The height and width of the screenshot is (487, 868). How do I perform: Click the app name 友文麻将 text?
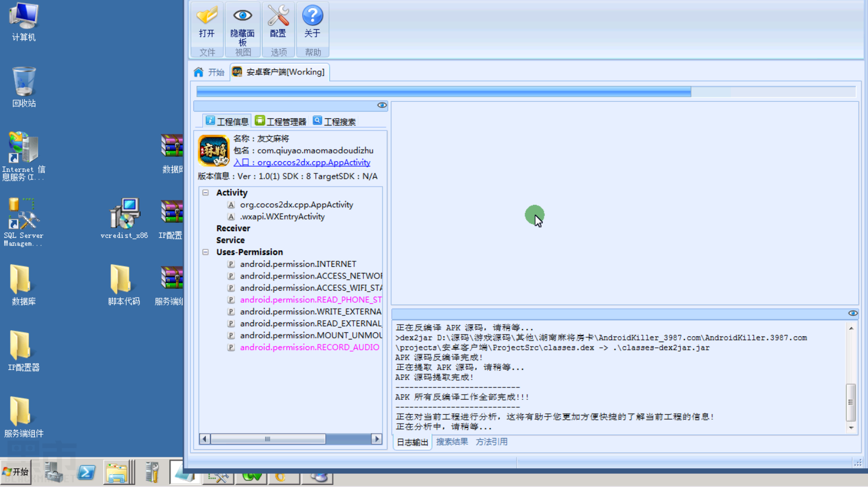(x=273, y=139)
